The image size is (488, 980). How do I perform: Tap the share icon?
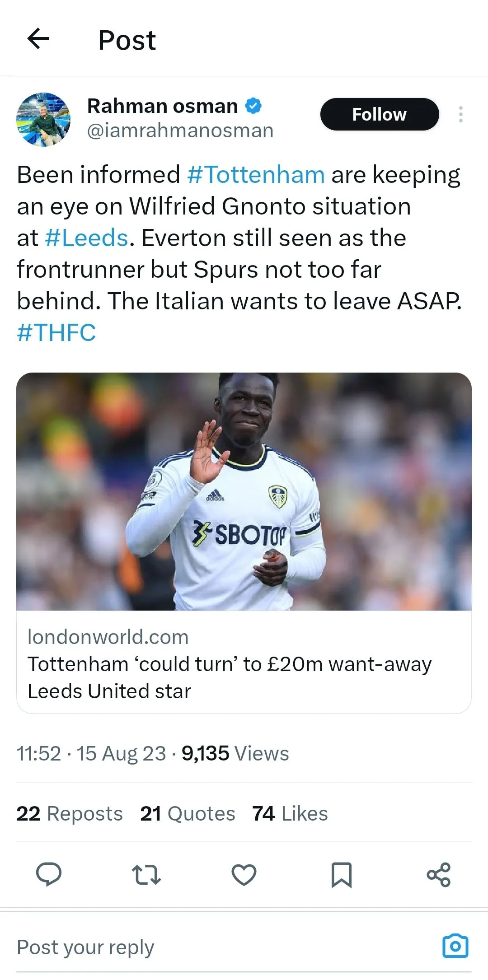click(438, 874)
